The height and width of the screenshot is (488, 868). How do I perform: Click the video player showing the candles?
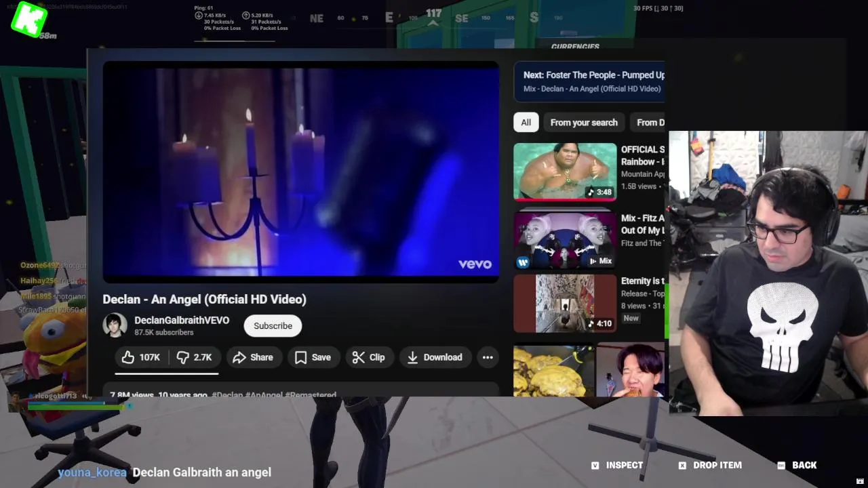point(301,171)
